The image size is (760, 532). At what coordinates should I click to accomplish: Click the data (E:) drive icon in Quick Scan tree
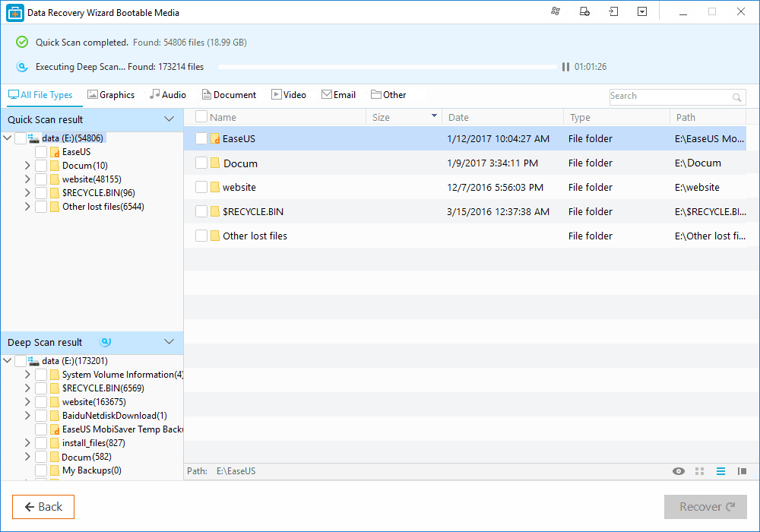[x=33, y=138]
